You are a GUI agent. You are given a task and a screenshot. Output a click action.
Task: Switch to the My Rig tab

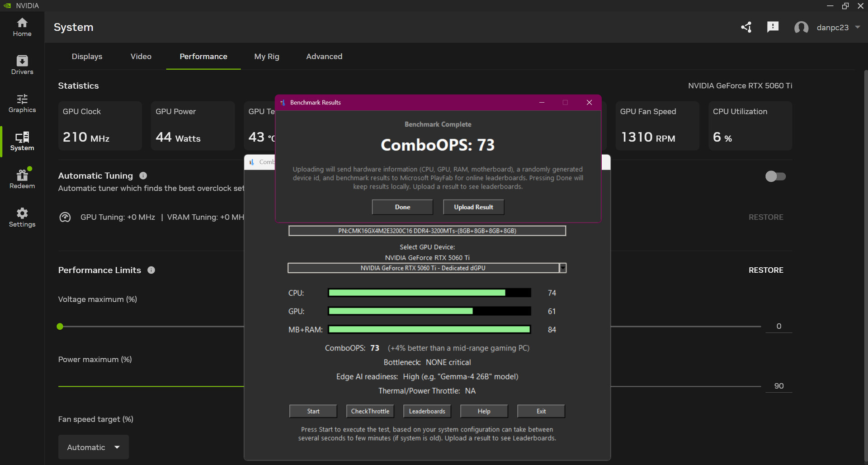[267, 57]
